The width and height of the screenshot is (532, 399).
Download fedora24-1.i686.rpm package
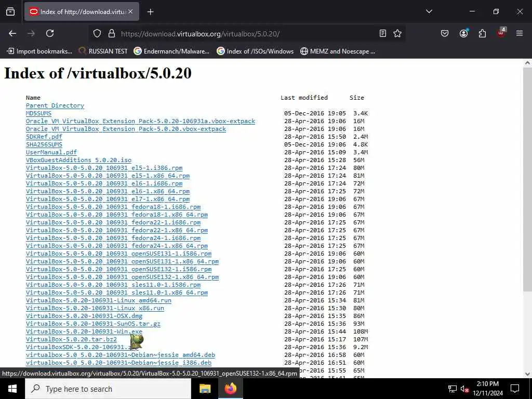click(113, 238)
